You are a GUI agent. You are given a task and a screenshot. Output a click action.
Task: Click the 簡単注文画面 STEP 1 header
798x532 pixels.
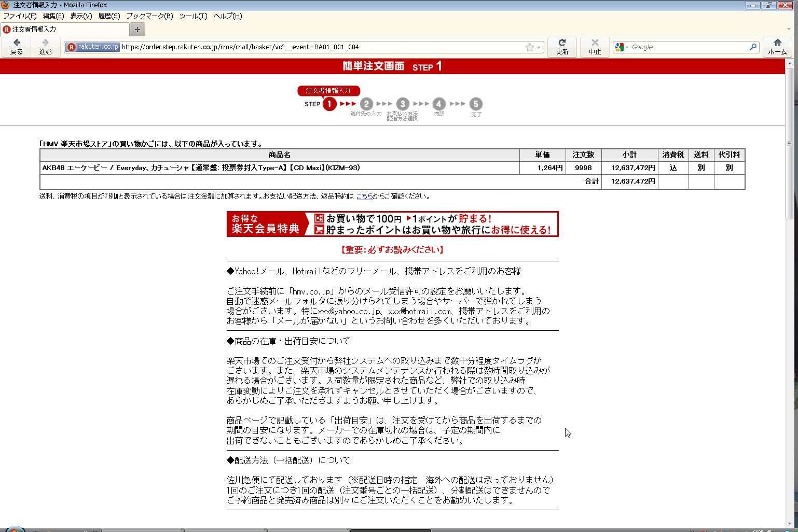392,66
